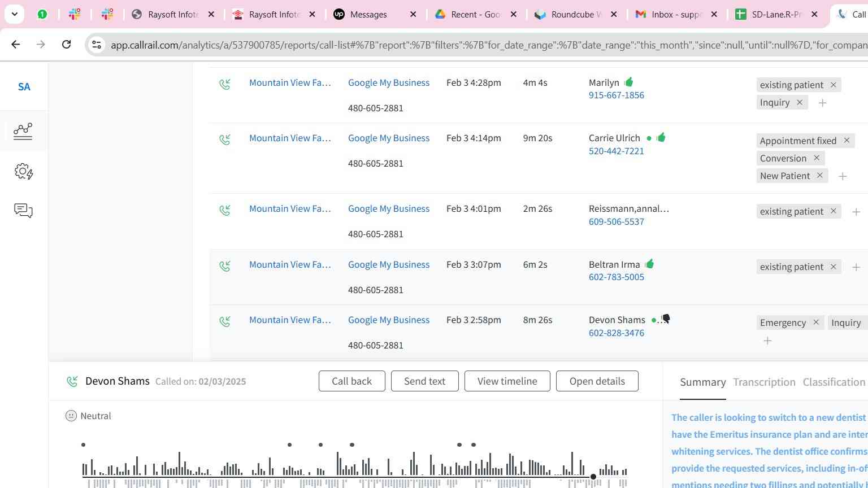
Task: Click the Call back button
Action: 351,381
